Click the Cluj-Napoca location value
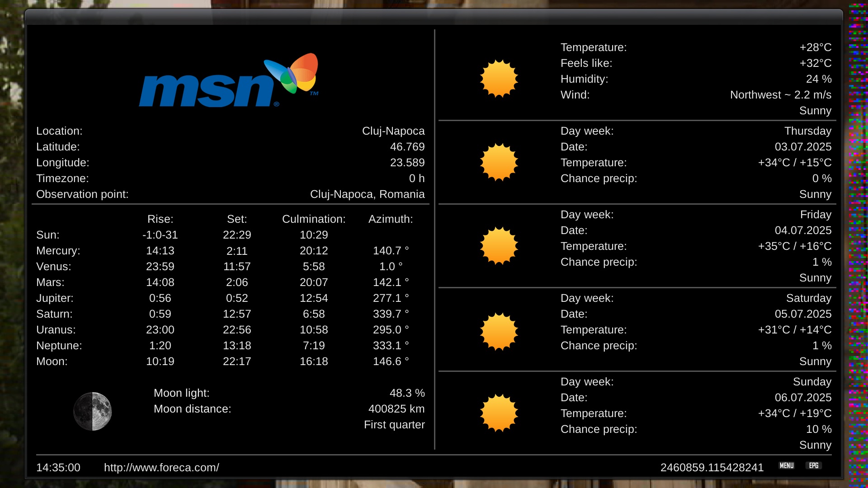 pyautogui.click(x=393, y=131)
